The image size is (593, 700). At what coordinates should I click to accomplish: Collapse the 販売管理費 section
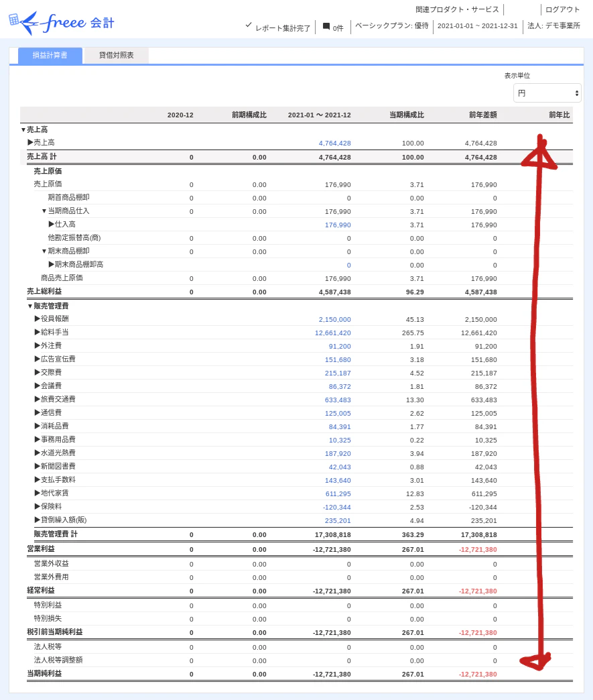click(x=30, y=306)
